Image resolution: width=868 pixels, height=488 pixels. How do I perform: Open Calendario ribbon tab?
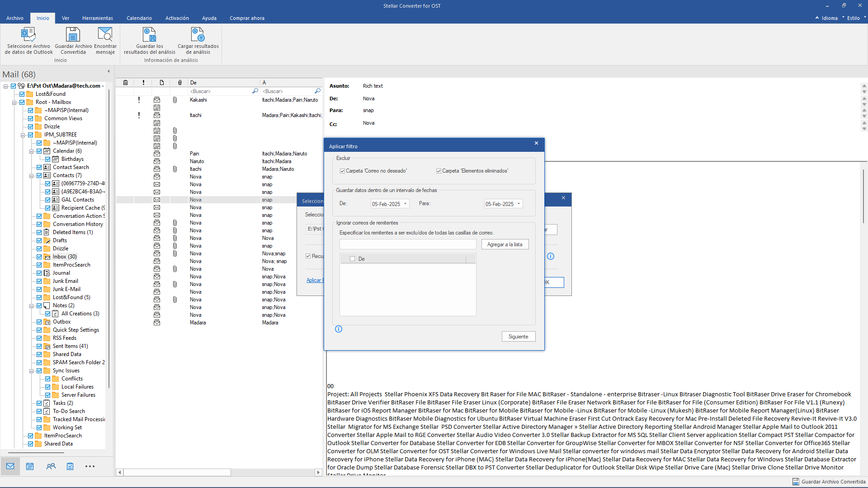coord(139,18)
